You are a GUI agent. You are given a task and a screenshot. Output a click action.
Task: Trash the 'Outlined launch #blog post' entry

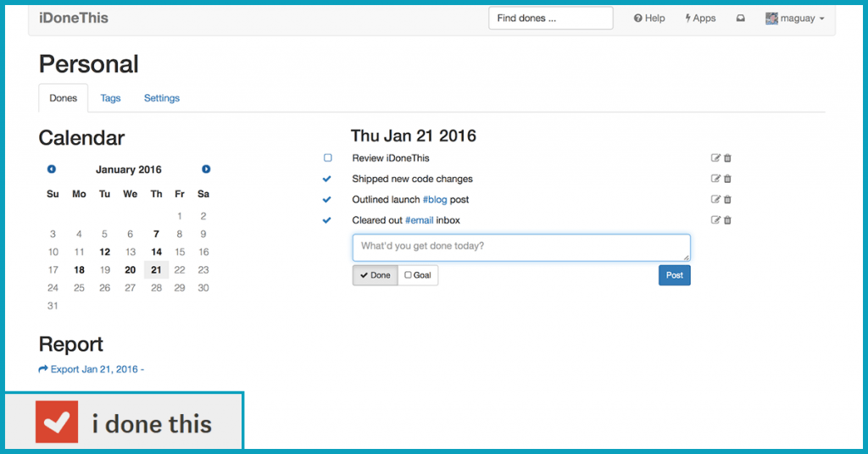coord(727,199)
